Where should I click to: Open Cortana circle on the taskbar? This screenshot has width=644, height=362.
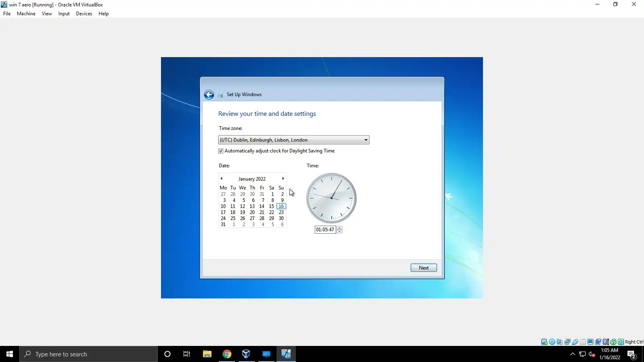coord(167,354)
